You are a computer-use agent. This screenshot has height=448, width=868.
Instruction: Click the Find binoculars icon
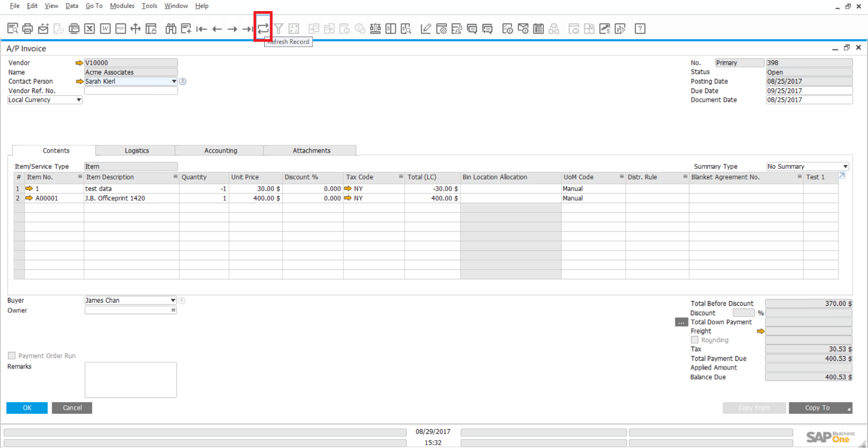pos(170,29)
